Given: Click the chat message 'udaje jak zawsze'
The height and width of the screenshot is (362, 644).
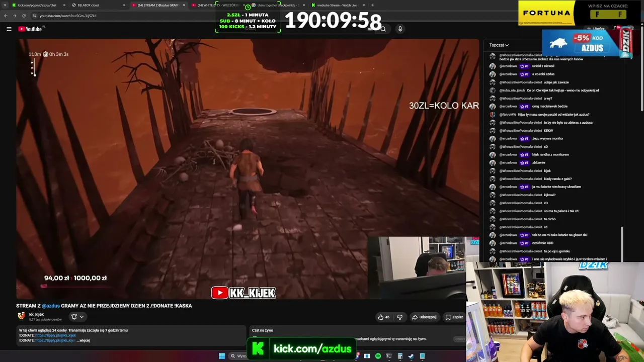Looking at the screenshot, I should click(x=556, y=82).
